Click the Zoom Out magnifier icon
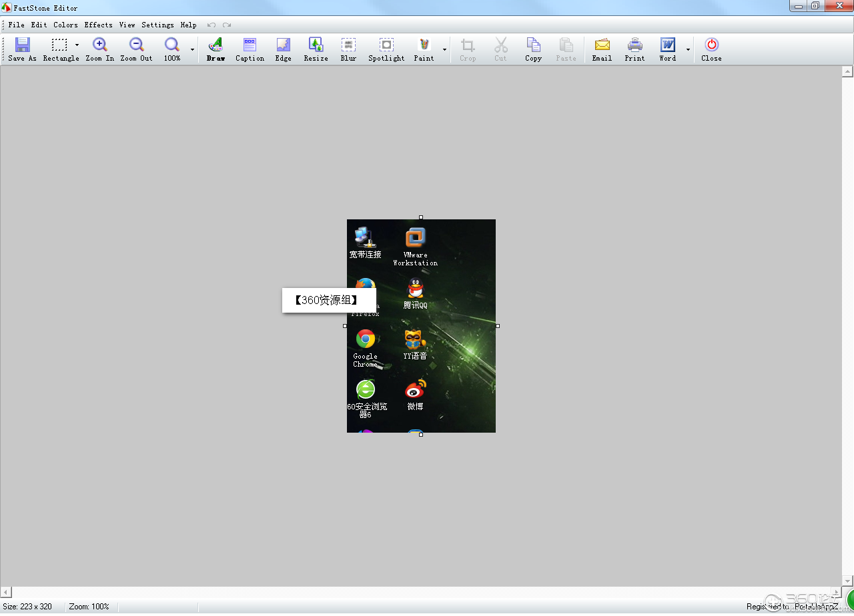Image resolution: width=854 pixels, height=616 pixels. coord(136,45)
